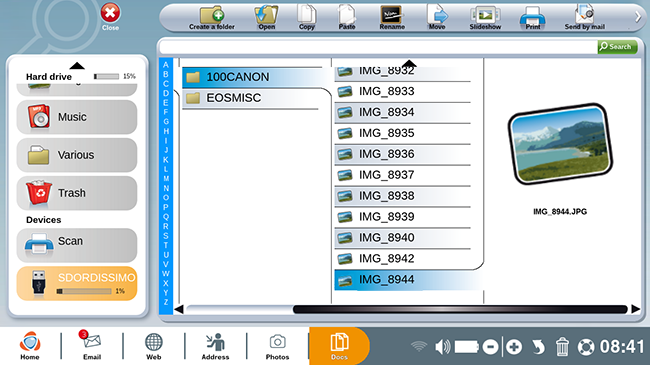Click the Wi-Fi status icon
Image resolution: width=650 pixels, height=365 pixels.
[x=419, y=346]
